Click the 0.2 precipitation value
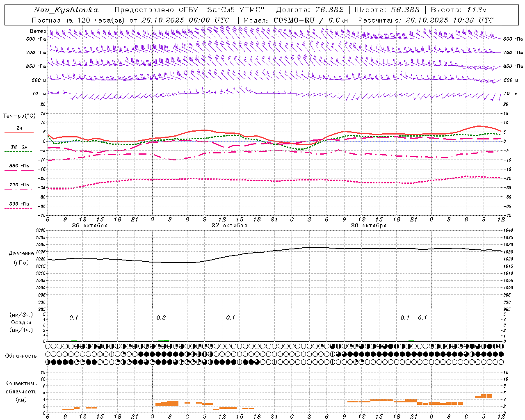Image resolution: width=525 pixels, height=420 pixels. (161, 318)
